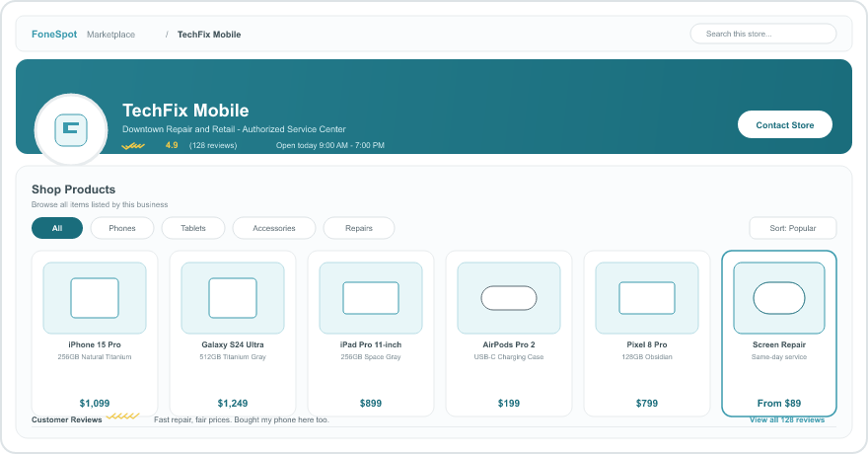Click the iPhone 15 Pro title
Image resolution: width=868 pixels, height=454 pixels.
[x=95, y=344]
